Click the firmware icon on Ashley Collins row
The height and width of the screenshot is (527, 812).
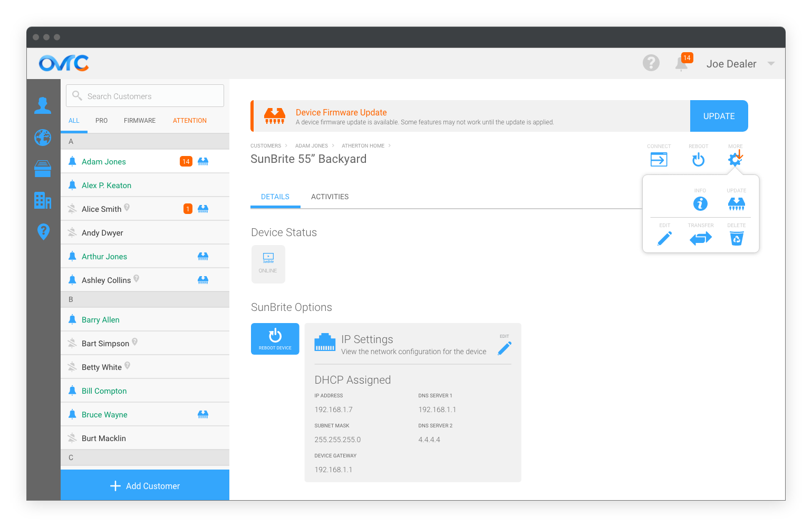203,280
